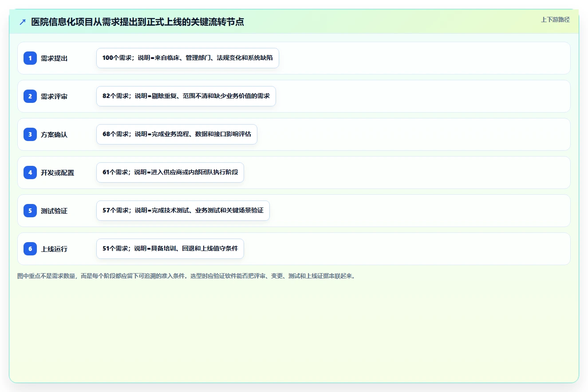
Task: Click the step 3 number badge
Action: (x=30, y=134)
